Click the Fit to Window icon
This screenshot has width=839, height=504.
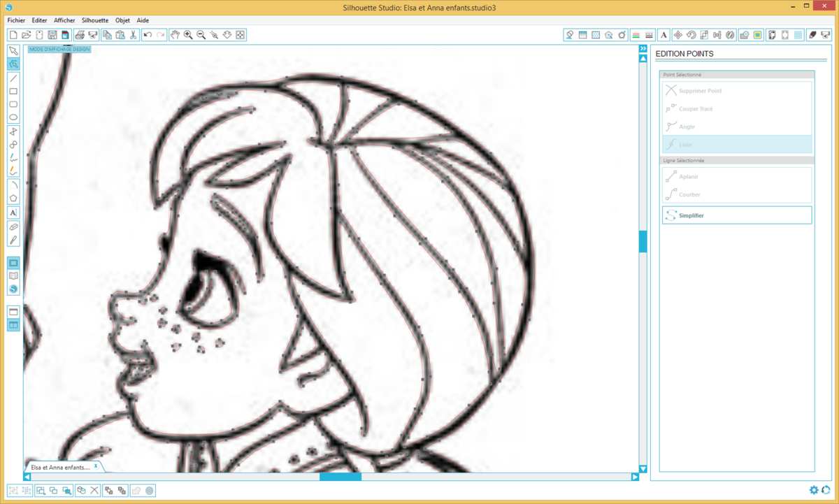coord(241,34)
